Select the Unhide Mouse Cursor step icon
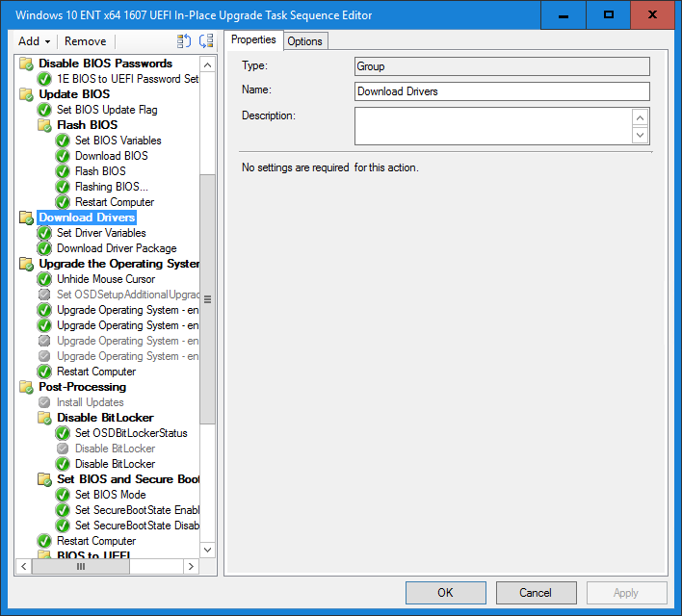682x616 pixels. 44,279
